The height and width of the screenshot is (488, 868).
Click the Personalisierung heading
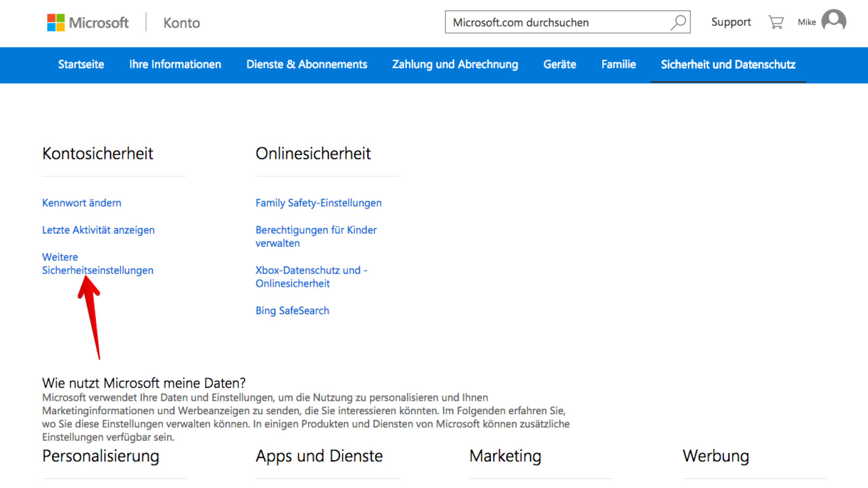[x=101, y=456]
